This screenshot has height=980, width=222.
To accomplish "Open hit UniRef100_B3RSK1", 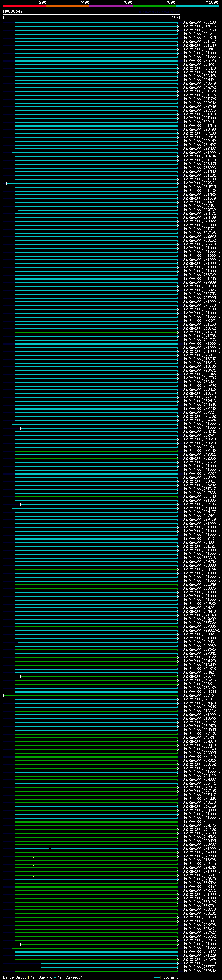I will pyautogui.click(x=199, y=183).
